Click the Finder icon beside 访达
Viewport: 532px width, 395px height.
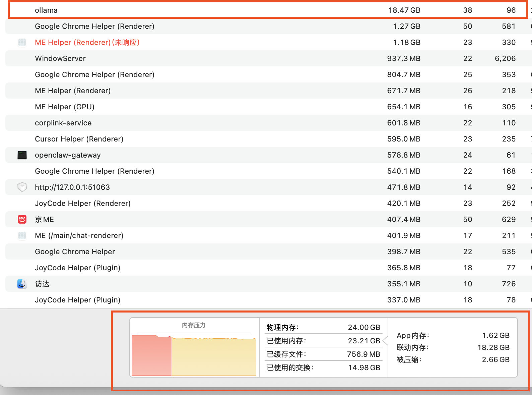click(x=22, y=284)
